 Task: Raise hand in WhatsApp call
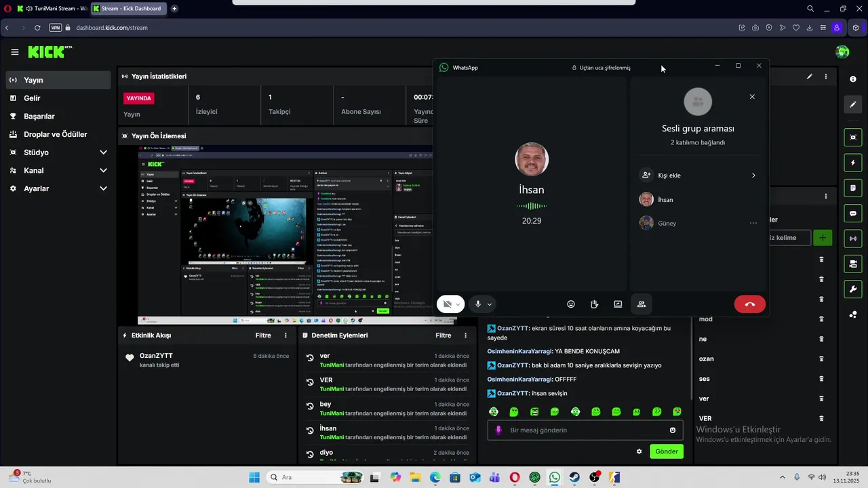[x=594, y=304]
